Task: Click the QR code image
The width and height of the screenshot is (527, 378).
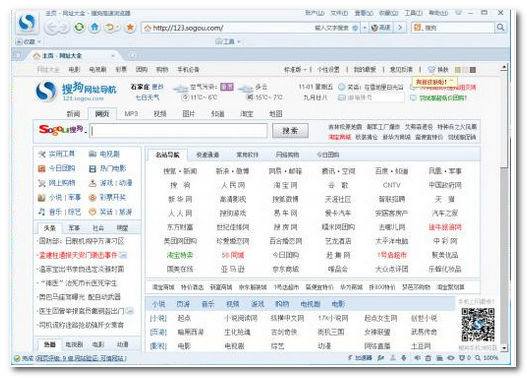Action: pos(478,325)
